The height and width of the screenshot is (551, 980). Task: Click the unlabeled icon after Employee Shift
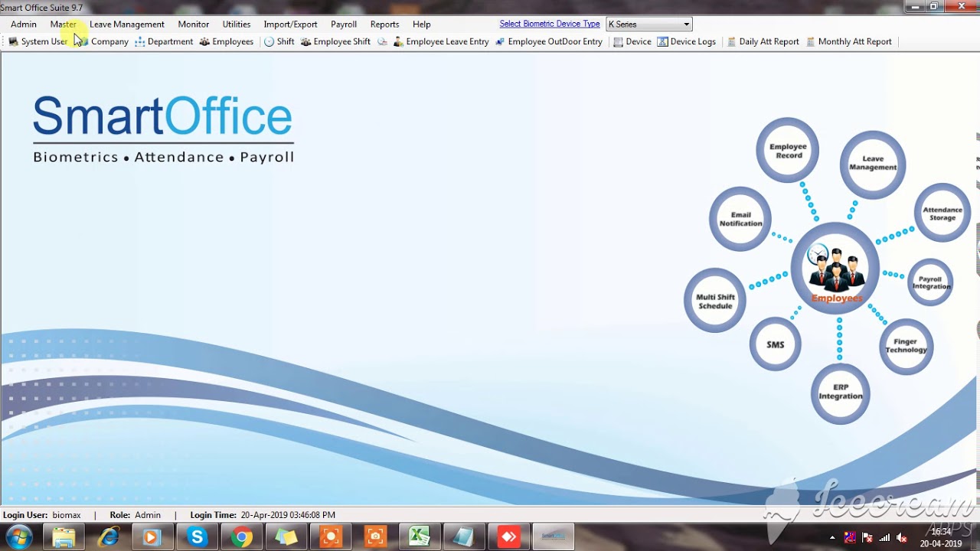(382, 41)
